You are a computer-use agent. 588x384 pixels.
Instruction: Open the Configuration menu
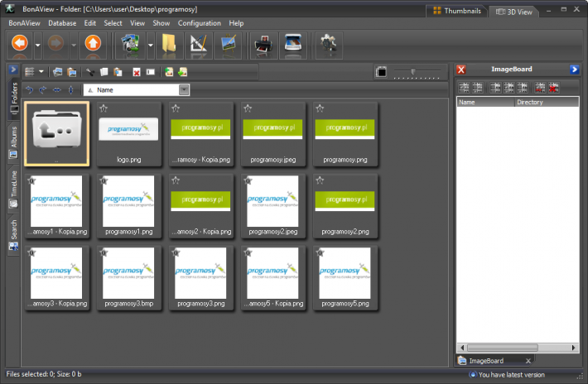[x=199, y=23]
